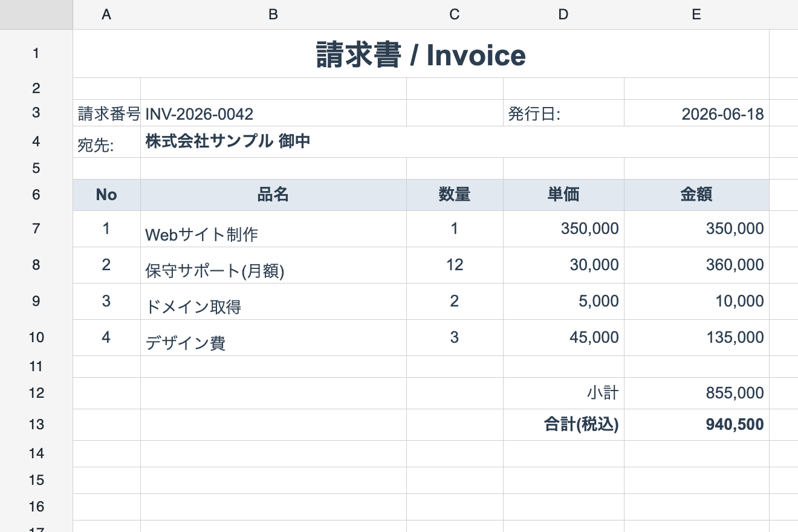This screenshot has height=532, width=798.
Task: Select the amount 10,000 cell
Action: pos(696,301)
